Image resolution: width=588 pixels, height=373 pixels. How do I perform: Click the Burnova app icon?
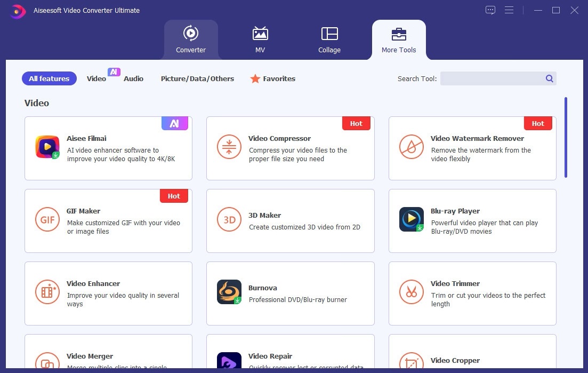point(229,292)
